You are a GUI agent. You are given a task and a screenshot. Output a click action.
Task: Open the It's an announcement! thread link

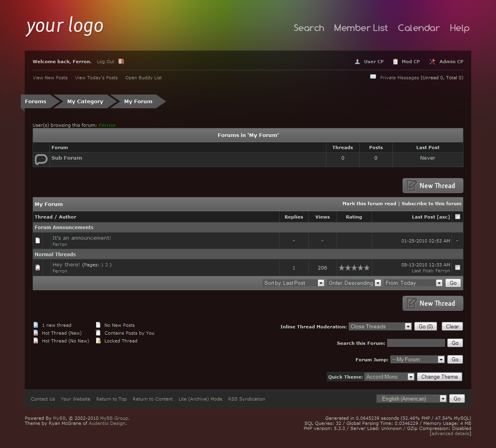82,238
